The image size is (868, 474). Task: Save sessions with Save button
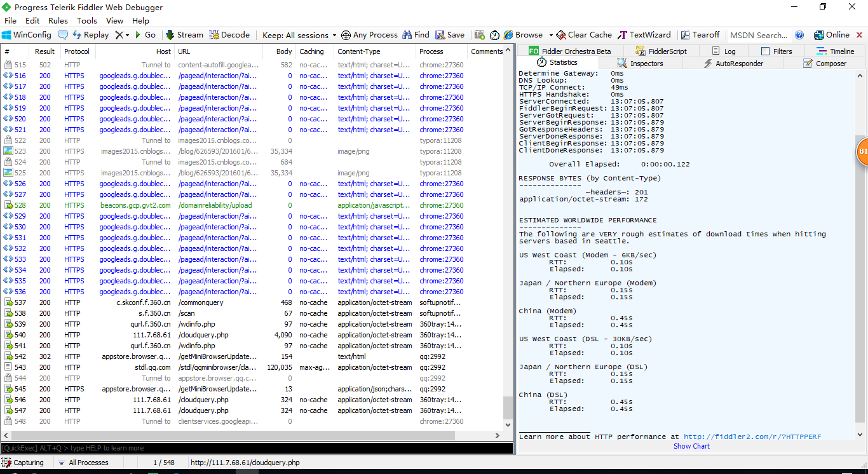(450, 35)
